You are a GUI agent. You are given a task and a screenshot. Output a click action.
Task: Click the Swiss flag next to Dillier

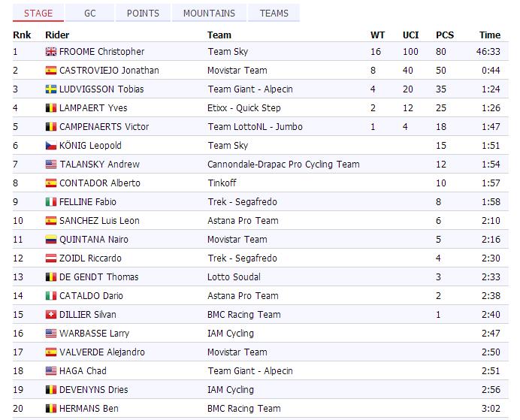click(51, 315)
